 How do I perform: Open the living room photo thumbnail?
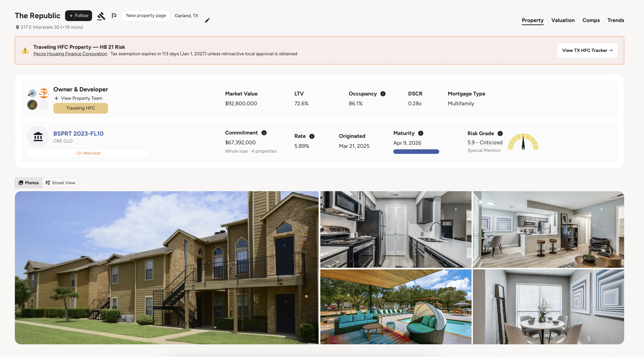548,229
